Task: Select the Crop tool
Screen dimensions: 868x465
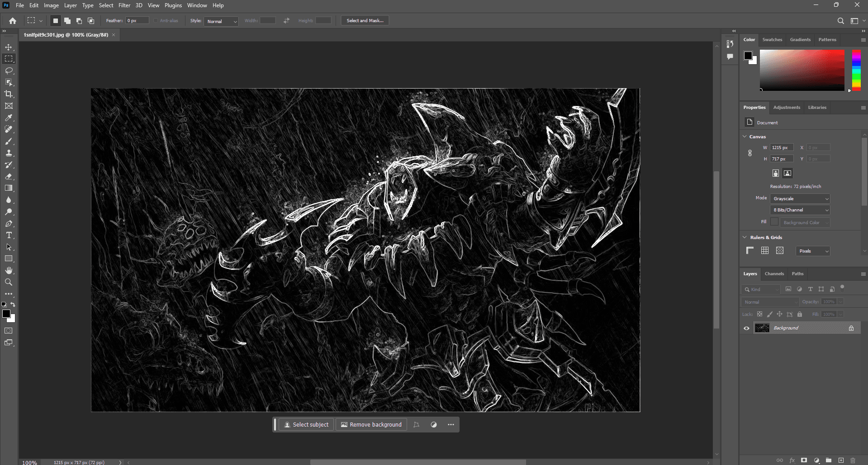Action: [9, 94]
